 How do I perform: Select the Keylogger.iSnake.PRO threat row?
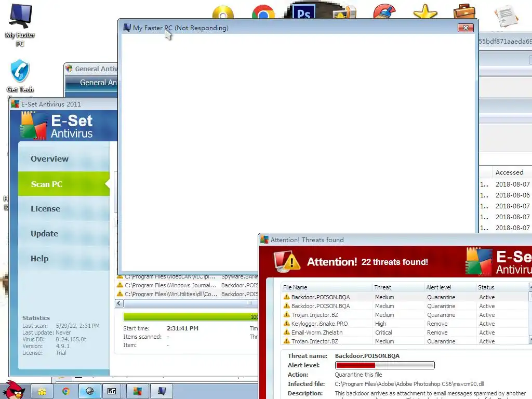(x=405, y=323)
